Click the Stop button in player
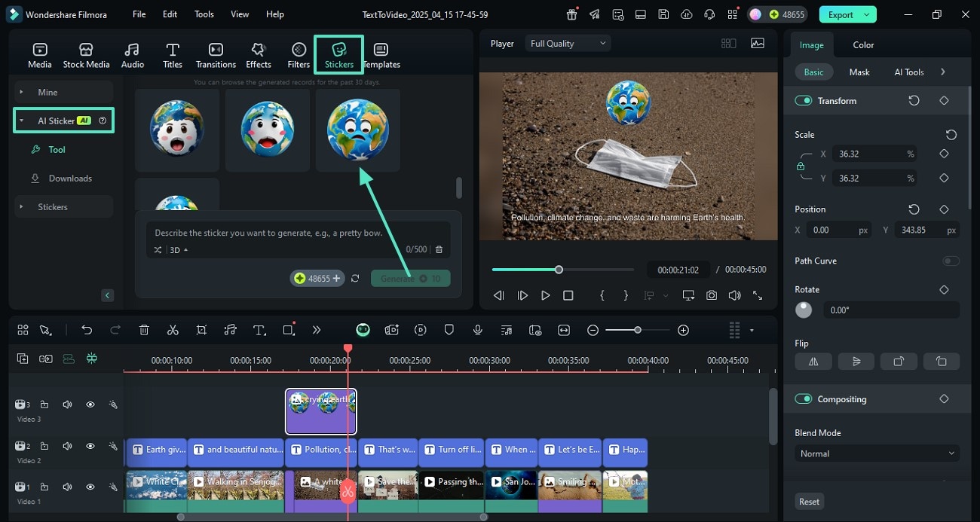980x522 pixels. pyautogui.click(x=568, y=296)
